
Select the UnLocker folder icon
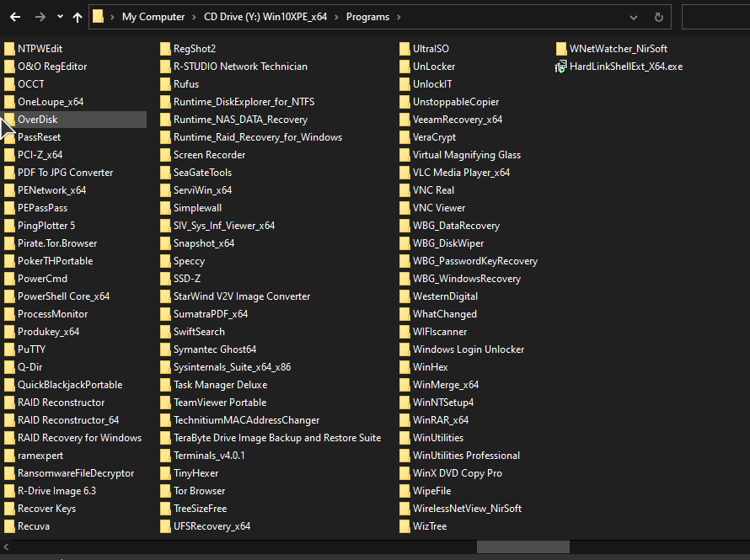pyautogui.click(x=404, y=67)
